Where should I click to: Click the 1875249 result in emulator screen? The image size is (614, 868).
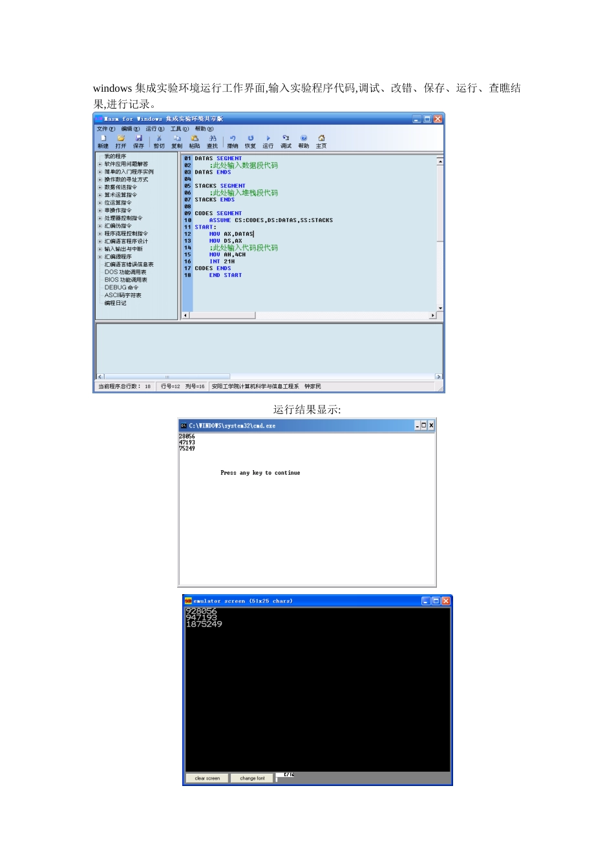(x=204, y=625)
